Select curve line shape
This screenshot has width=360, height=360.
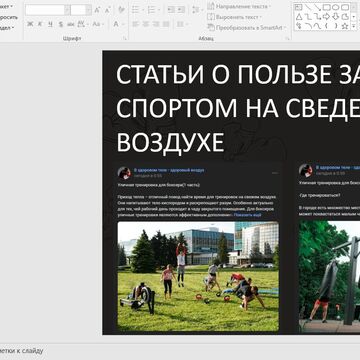coord(317,26)
